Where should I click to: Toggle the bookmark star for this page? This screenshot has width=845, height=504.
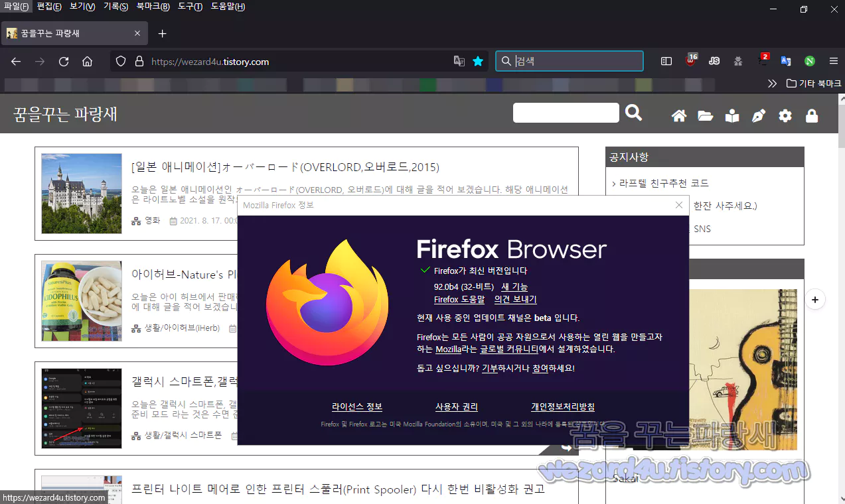click(x=478, y=61)
